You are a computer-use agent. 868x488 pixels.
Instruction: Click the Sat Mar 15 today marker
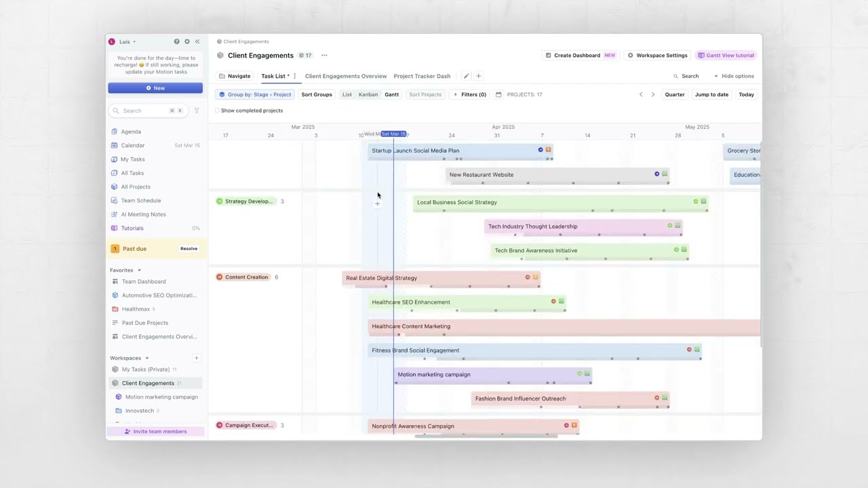click(x=393, y=134)
